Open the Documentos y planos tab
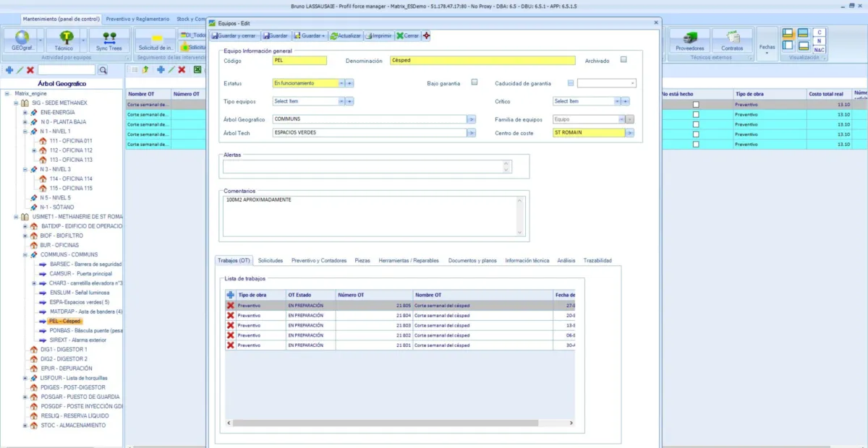 pos(473,260)
